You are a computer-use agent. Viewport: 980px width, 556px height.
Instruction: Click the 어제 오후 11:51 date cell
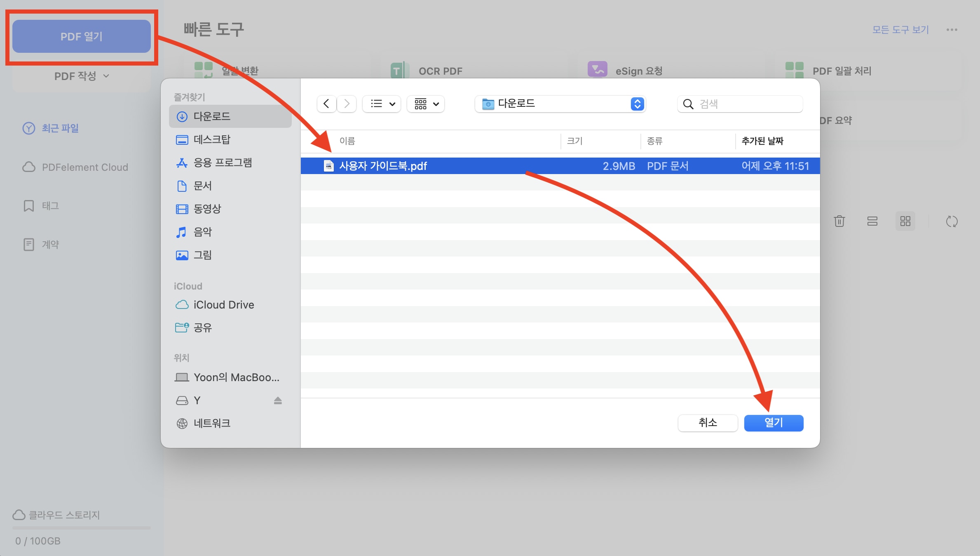(775, 166)
